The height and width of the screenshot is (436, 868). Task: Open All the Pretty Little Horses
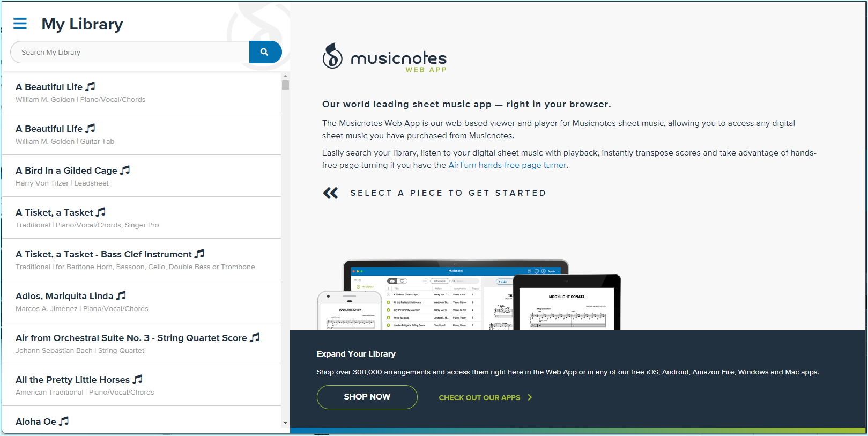point(142,385)
